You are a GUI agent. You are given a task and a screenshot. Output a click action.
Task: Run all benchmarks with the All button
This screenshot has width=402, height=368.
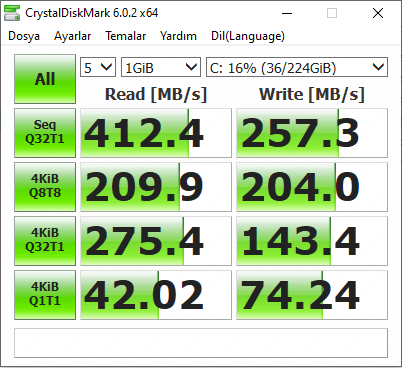click(x=45, y=79)
